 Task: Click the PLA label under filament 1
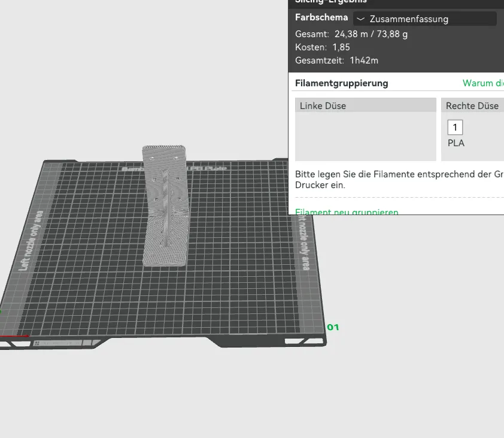456,143
